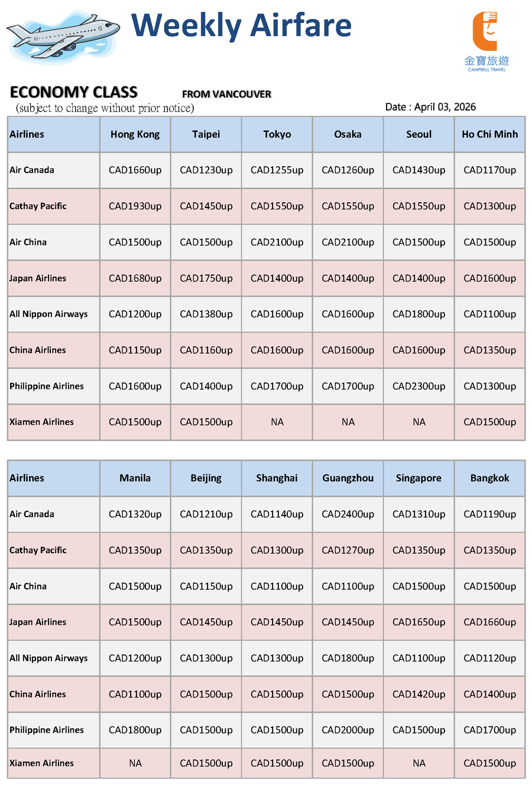The image size is (532, 785).
Task: Click Xiamen Airlines' NA cell under Manila
Action: [135, 763]
